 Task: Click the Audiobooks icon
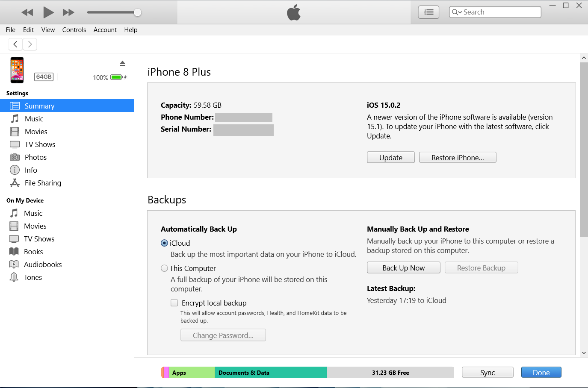(14, 265)
